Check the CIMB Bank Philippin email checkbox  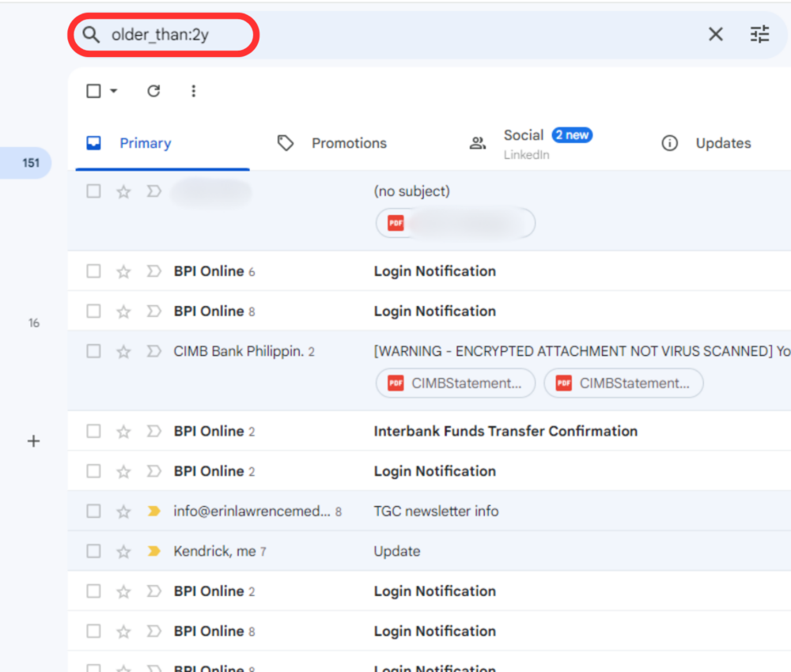tap(93, 351)
